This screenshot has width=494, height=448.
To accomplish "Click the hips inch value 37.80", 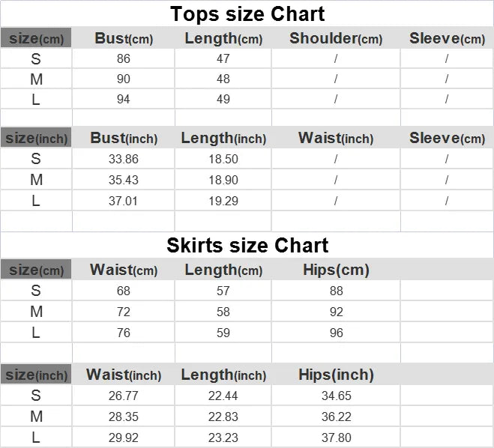I will (x=336, y=438).
